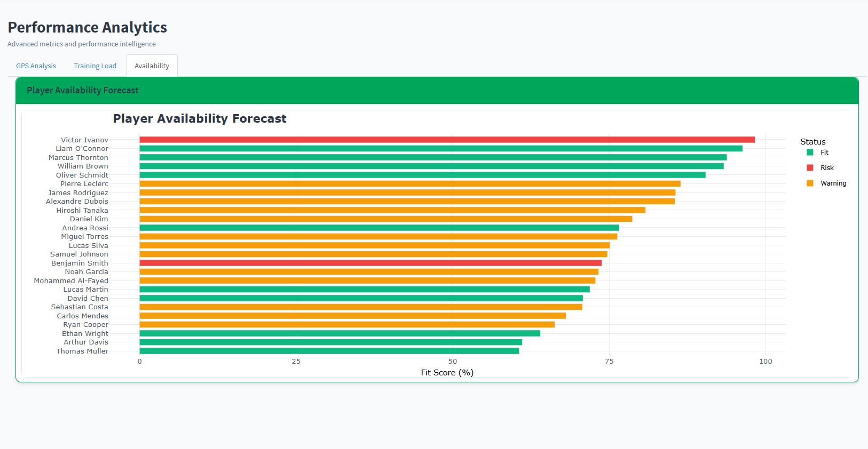Select the Availability tab

[x=152, y=66]
